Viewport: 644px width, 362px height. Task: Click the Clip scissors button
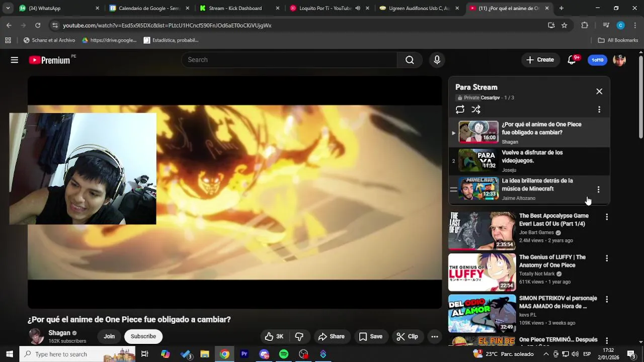pyautogui.click(x=407, y=336)
